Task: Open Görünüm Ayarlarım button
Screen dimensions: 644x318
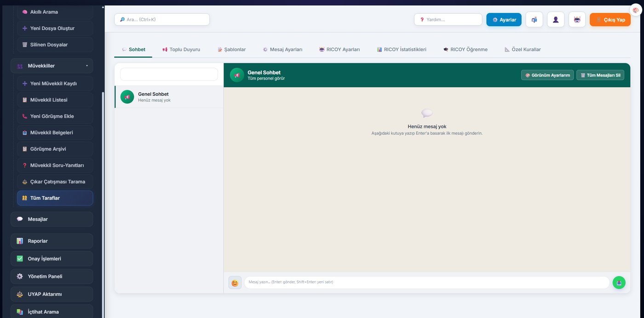Action: coord(547,75)
